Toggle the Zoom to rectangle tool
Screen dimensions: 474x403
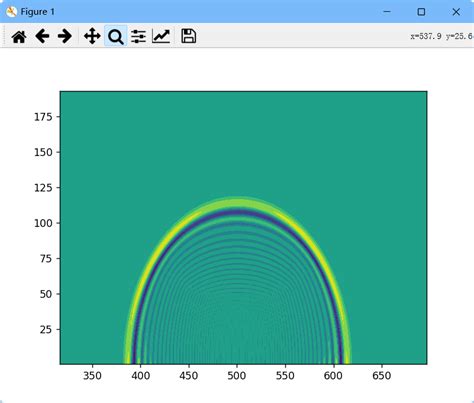(x=116, y=36)
